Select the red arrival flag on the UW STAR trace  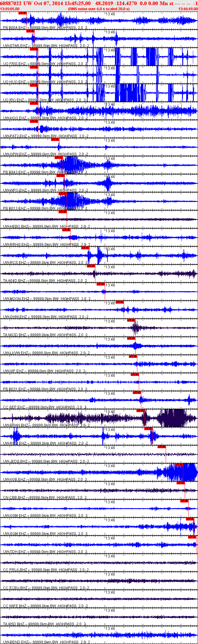pos(30,31)
